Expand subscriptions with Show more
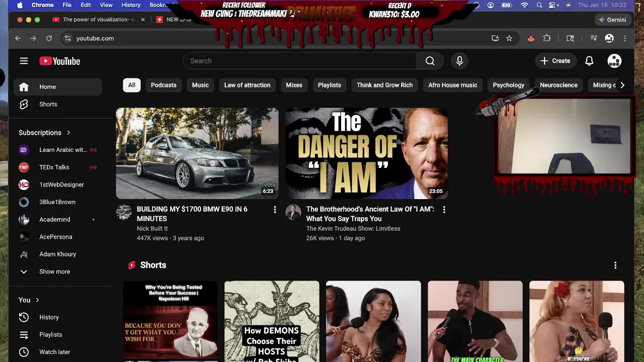The image size is (644, 362). point(57,271)
